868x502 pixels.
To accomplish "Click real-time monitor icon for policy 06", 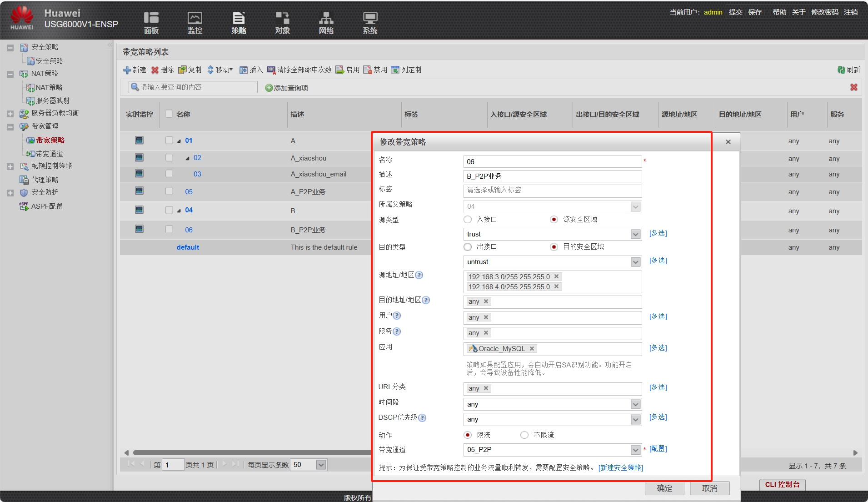I will (x=139, y=229).
